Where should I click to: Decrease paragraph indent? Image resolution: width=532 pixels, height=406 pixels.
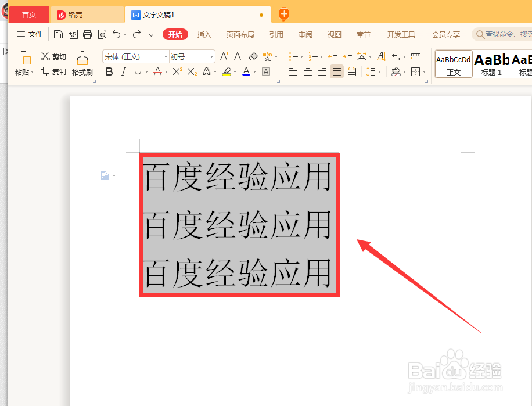333,56
